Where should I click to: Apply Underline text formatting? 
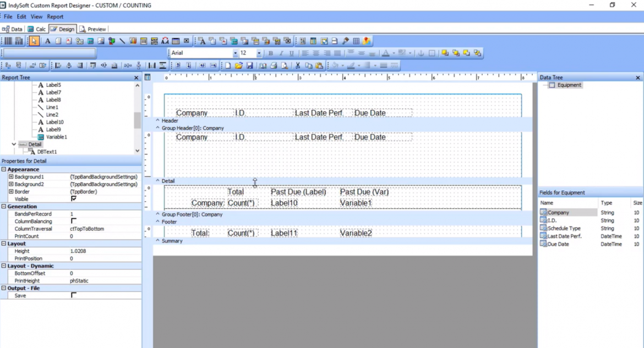pyautogui.click(x=292, y=53)
